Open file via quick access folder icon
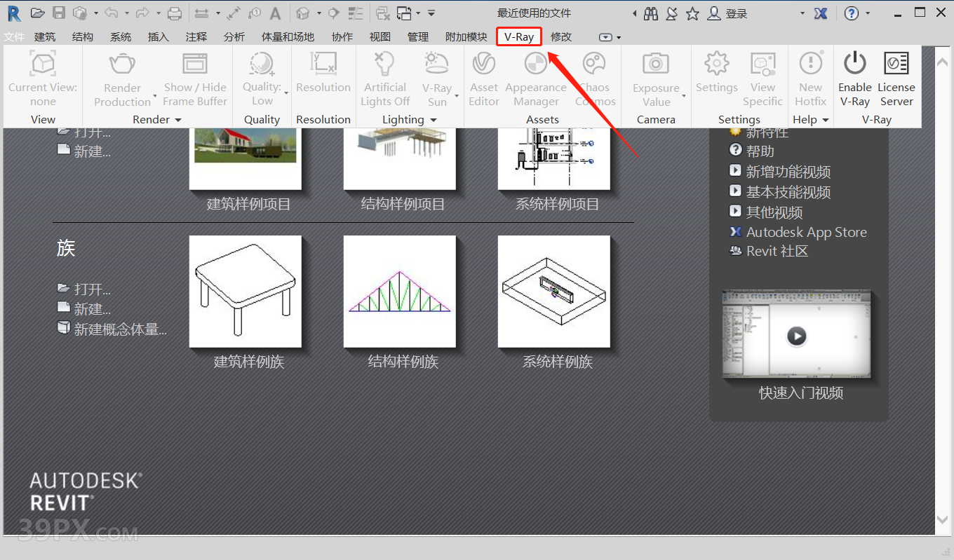 click(38, 13)
